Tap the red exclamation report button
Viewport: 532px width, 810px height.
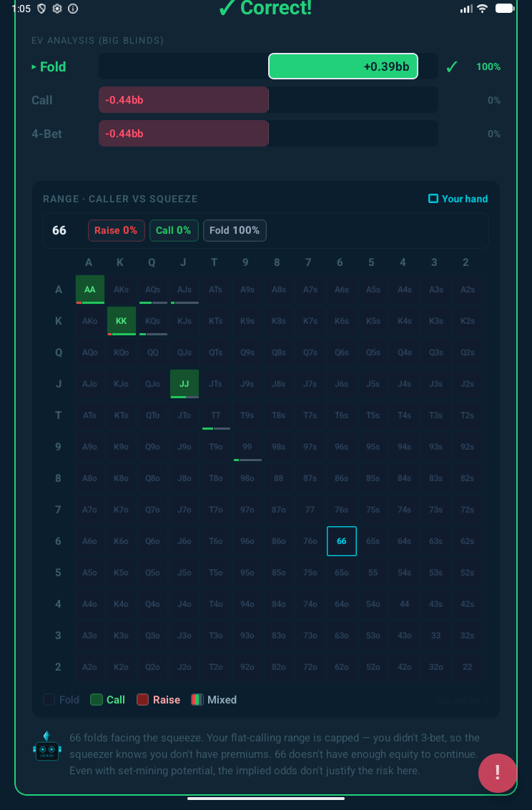click(497, 773)
